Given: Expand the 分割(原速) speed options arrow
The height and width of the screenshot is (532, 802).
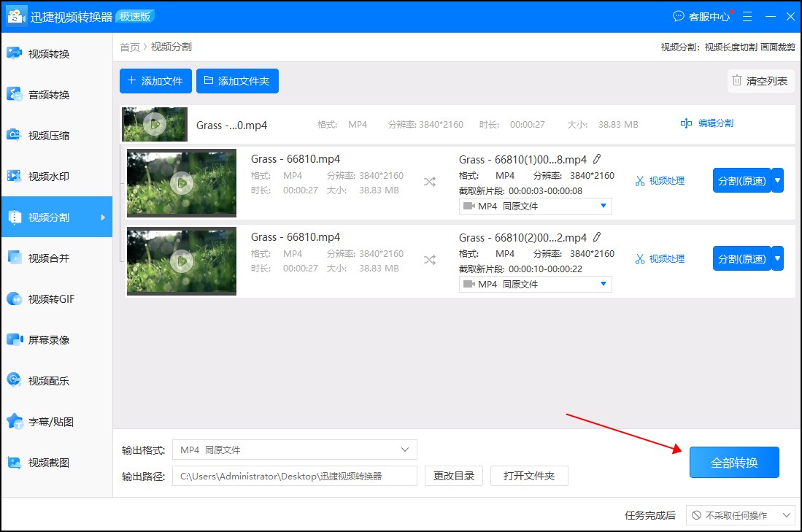Looking at the screenshot, I should (776, 180).
